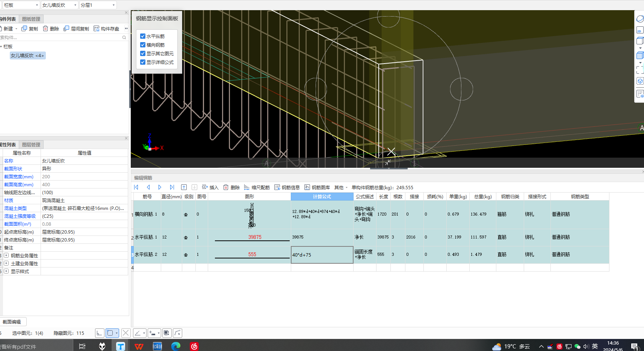
Task: Click orbit view icon on right toolbar
Action: pos(640,19)
